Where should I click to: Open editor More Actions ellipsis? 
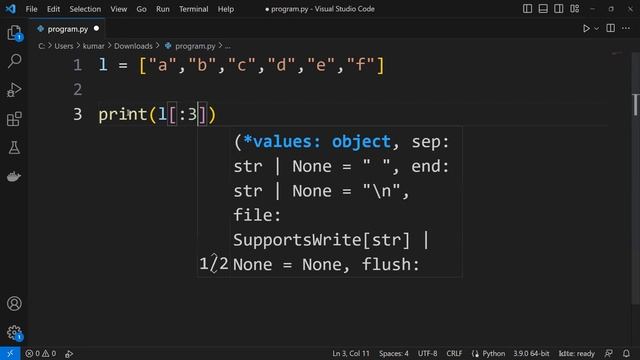pyautogui.click(x=626, y=28)
